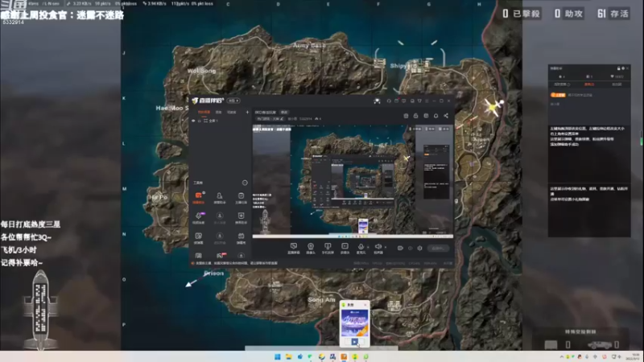Click the taskbar preview thumbnail popup
This screenshot has height=362, width=644.
(354, 323)
